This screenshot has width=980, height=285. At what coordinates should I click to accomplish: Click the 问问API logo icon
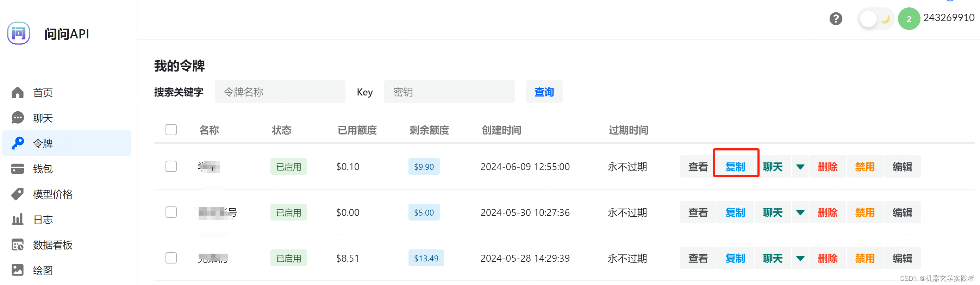[18, 33]
